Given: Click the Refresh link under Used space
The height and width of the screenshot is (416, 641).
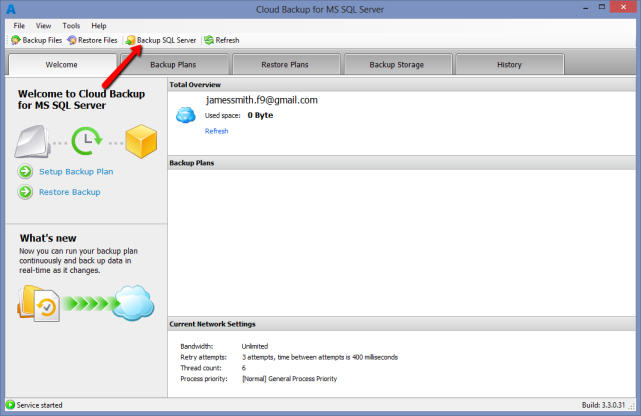Looking at the screenshot, I should 216,131.
